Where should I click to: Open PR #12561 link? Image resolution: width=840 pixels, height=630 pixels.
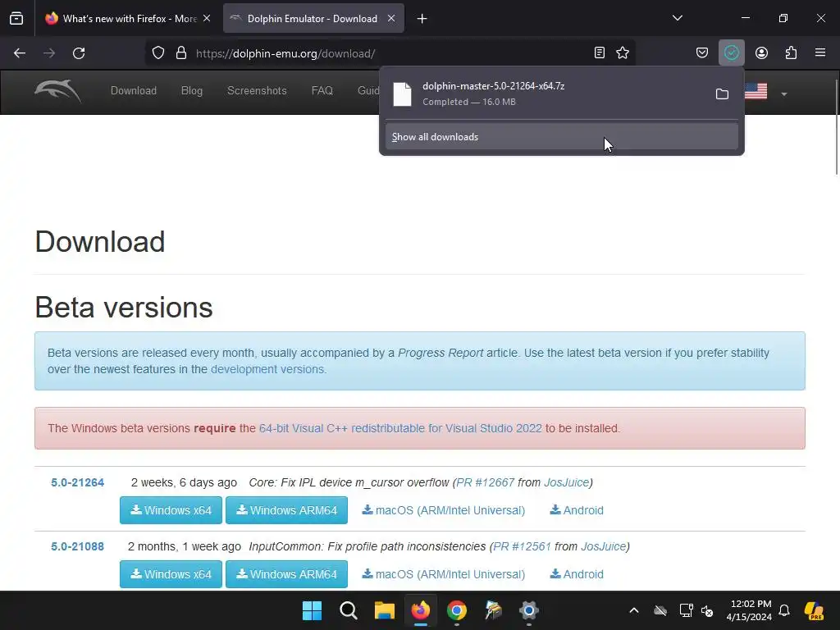click(x=522, y=546)
